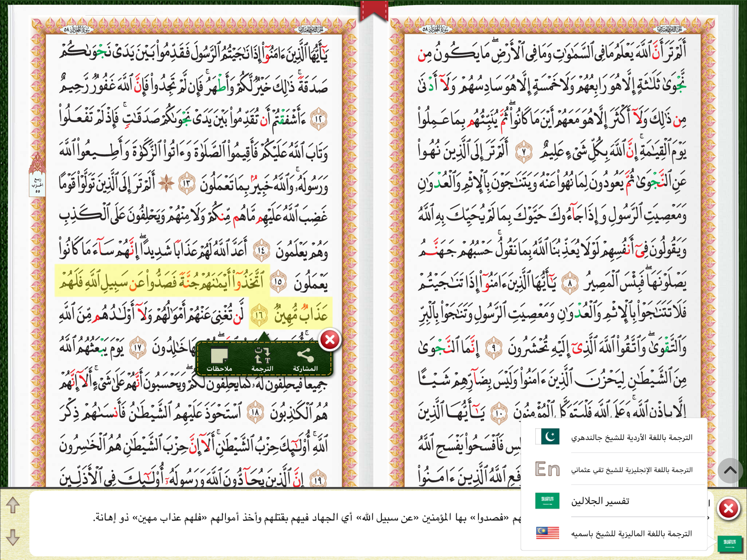
Task: Click the ربع الحزب ٥٥ margin marker
Action: point(37,175)
